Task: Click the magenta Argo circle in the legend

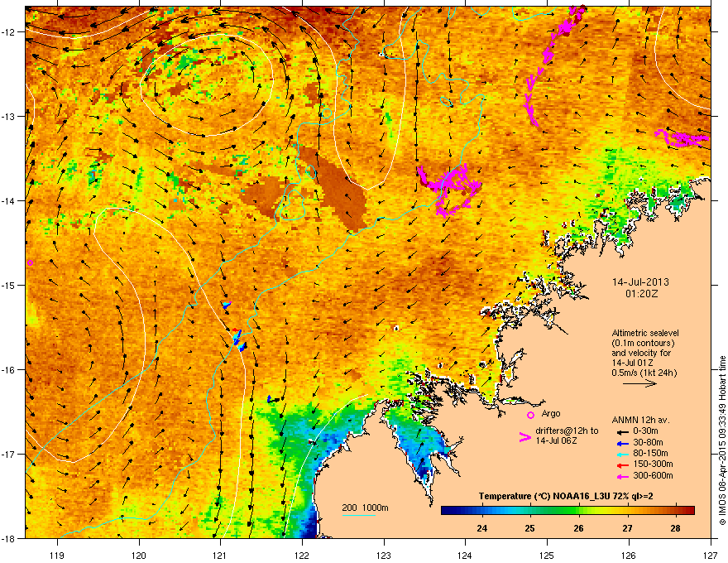Action: (530, 415)
